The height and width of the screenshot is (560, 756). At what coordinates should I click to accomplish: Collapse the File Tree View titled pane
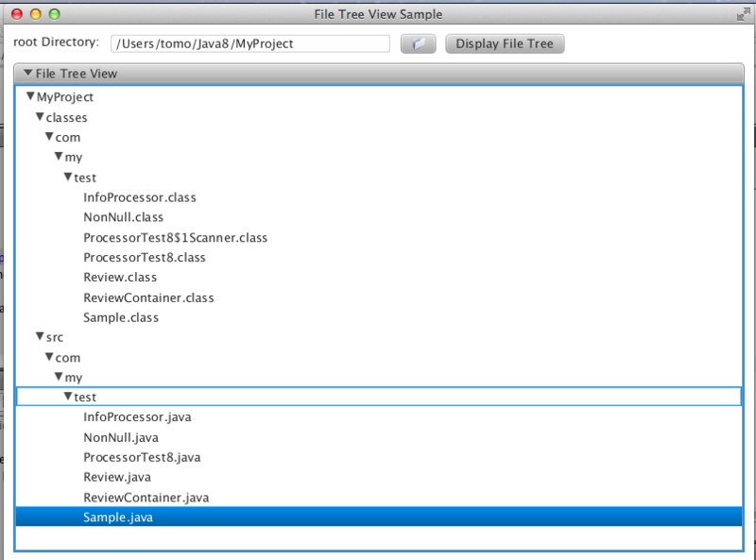coord(28,74)
